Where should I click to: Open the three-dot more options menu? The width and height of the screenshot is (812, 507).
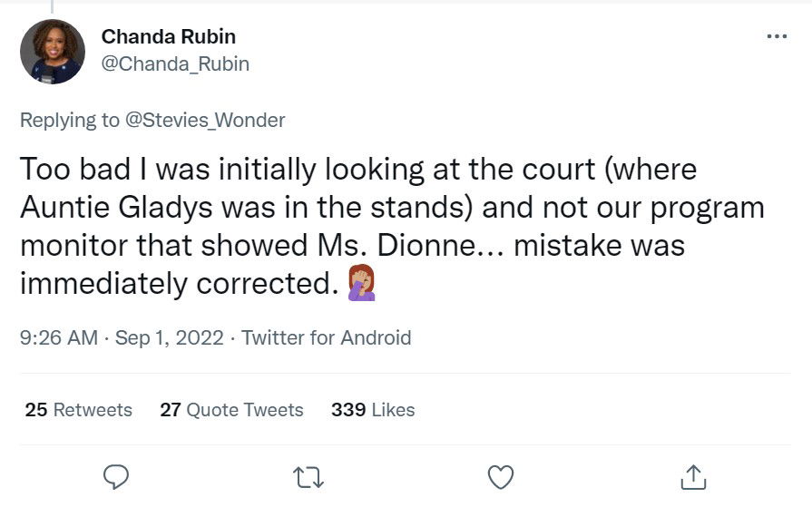pos(777,36)
